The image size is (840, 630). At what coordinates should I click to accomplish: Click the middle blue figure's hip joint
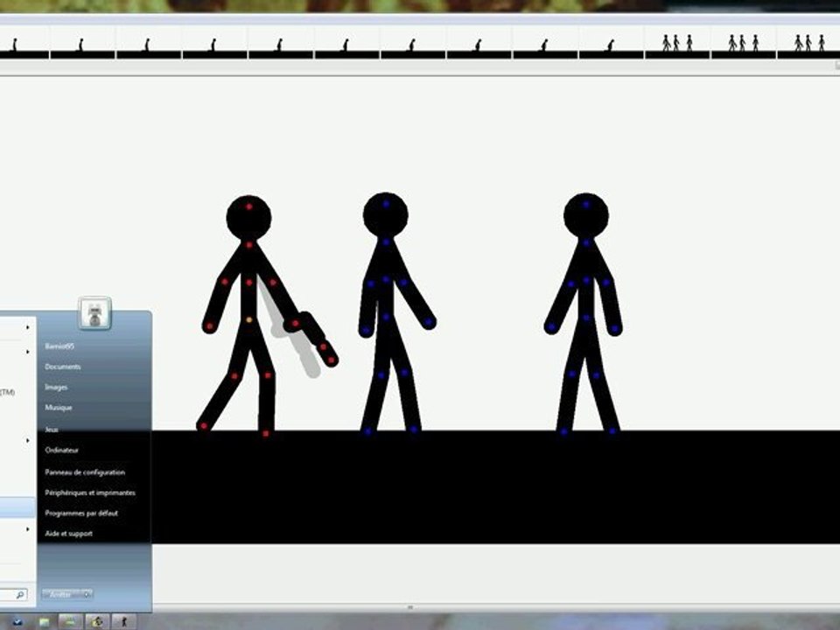tap(386, 318)
